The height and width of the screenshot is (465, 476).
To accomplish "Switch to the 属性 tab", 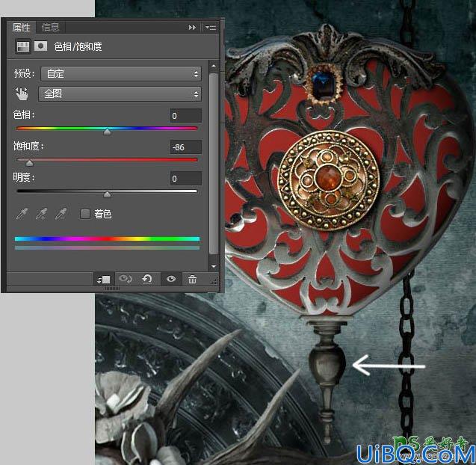I will click(21, 28).
